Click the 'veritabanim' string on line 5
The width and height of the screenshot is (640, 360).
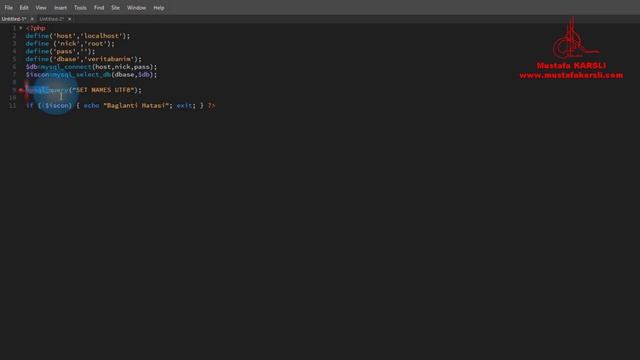(x=109, y=59)
